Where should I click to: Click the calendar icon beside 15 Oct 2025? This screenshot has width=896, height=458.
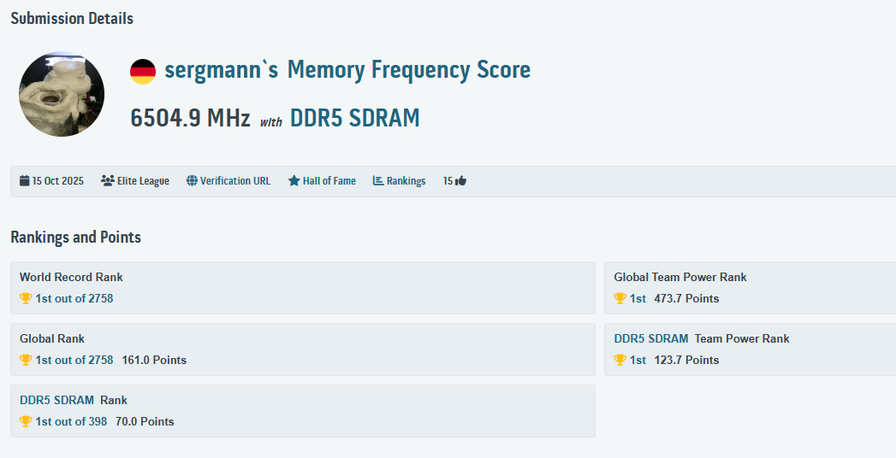point(24,181)
